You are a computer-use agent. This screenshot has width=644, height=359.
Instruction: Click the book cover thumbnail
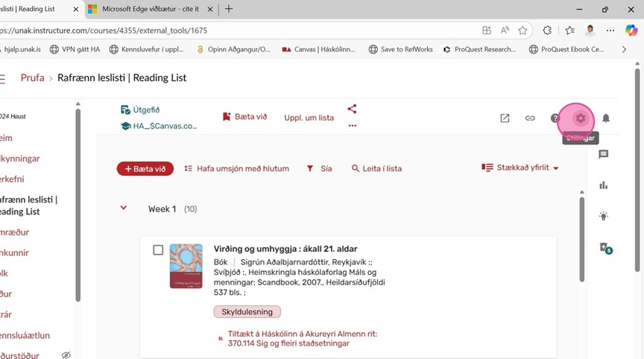pos(186,266)
